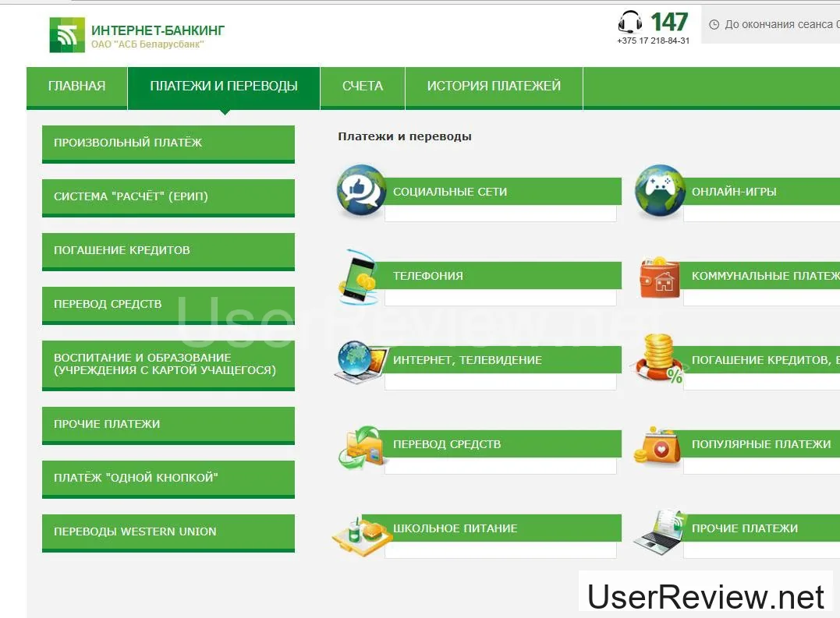This screenshot has width=840, height=618.
Task: Click the ШКОЛЬНОЕ ПИТАНИЕ category label
Action: tap(455, 528)
